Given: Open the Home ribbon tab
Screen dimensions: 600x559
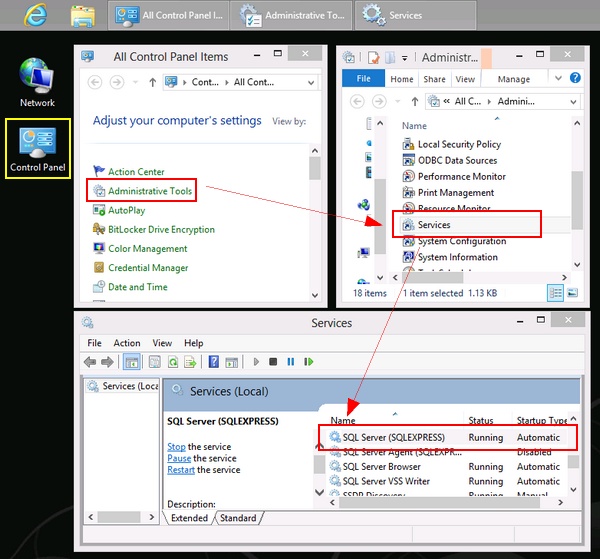Looking at the screenshot, I should [x=402, y=79].
